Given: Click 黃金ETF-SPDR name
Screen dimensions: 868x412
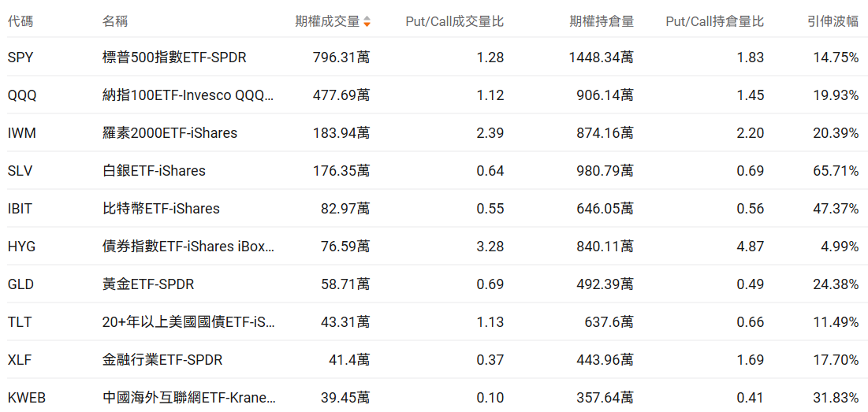Looking at the screenshot, I should point(148,284).
